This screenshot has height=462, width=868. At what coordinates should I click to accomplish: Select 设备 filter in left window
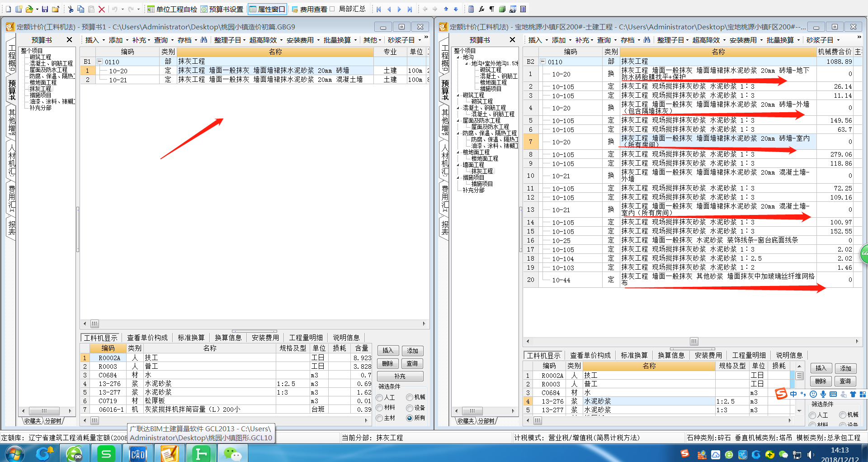pyautogui.click(x=409, y=408)
